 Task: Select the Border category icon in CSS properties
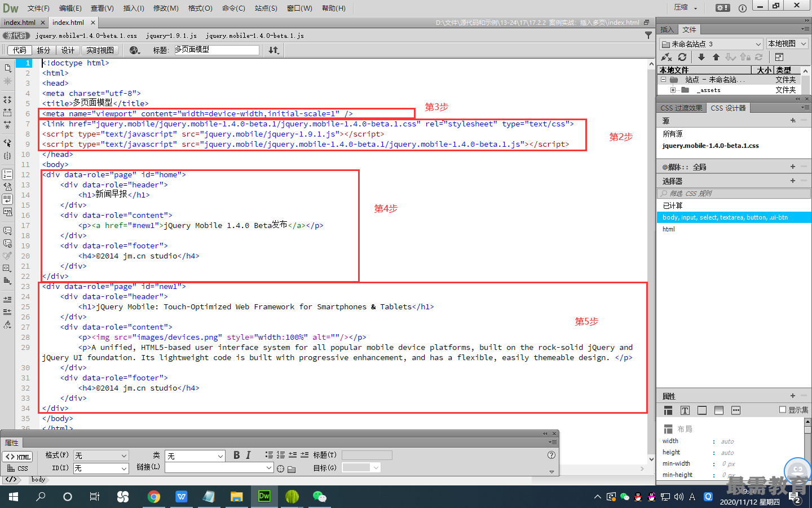pyautogui.click(x=702, y=410)
